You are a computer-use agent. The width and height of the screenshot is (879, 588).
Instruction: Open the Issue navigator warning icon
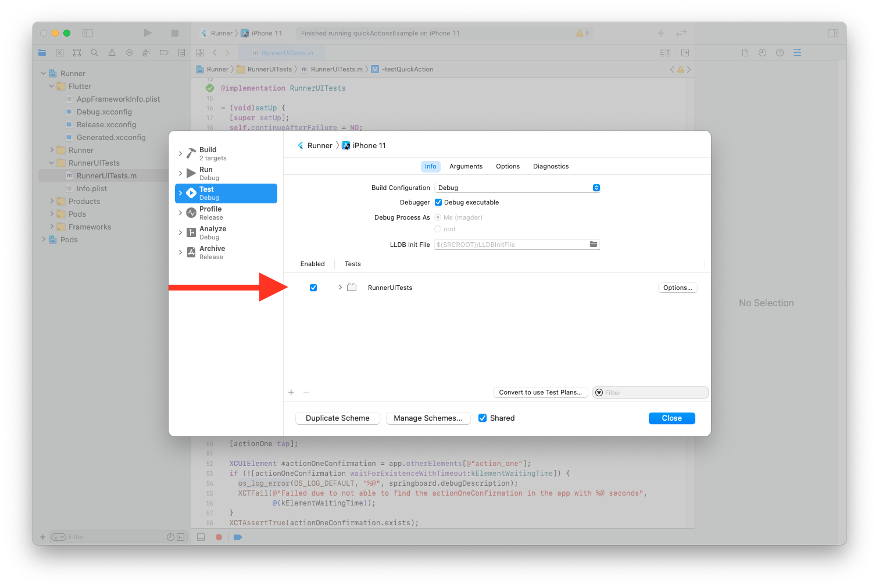pos(112,53)
